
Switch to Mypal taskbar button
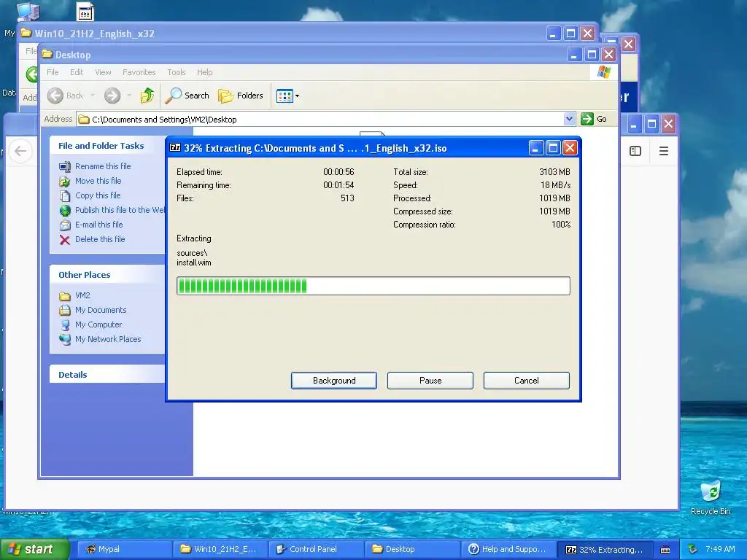(x=124, y=549)
